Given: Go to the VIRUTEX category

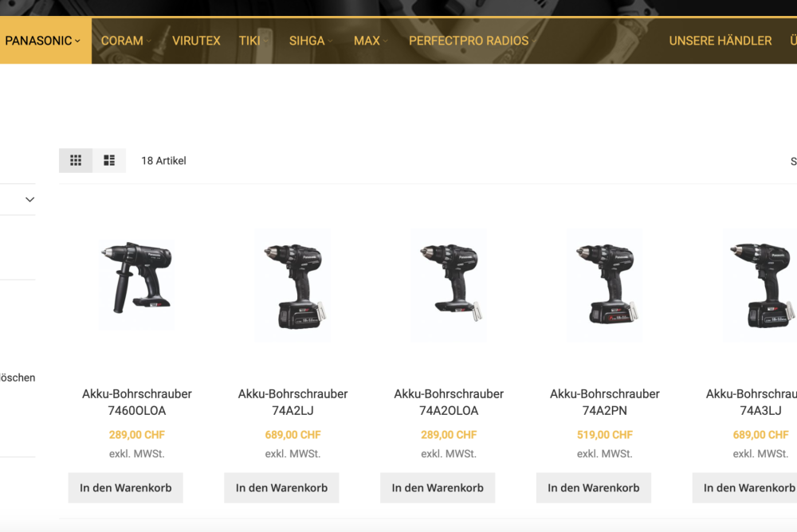Looking at the screenshot, I should [x=196, y=41].
